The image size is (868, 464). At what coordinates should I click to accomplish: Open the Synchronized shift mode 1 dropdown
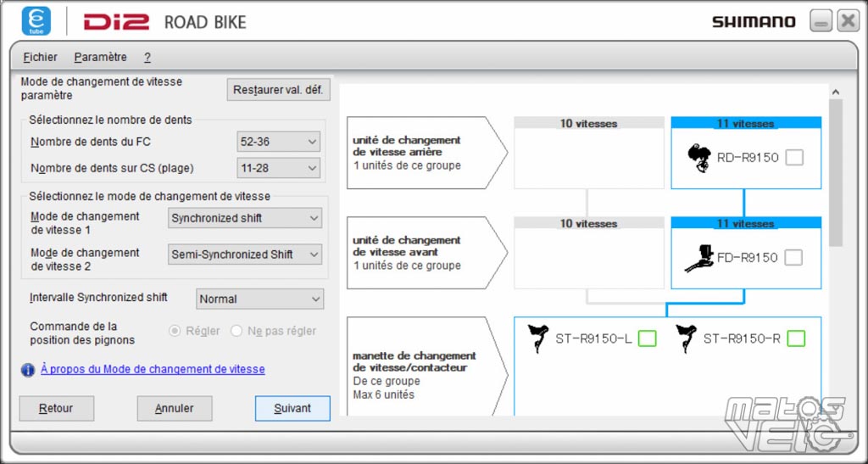tap(245, 218)
